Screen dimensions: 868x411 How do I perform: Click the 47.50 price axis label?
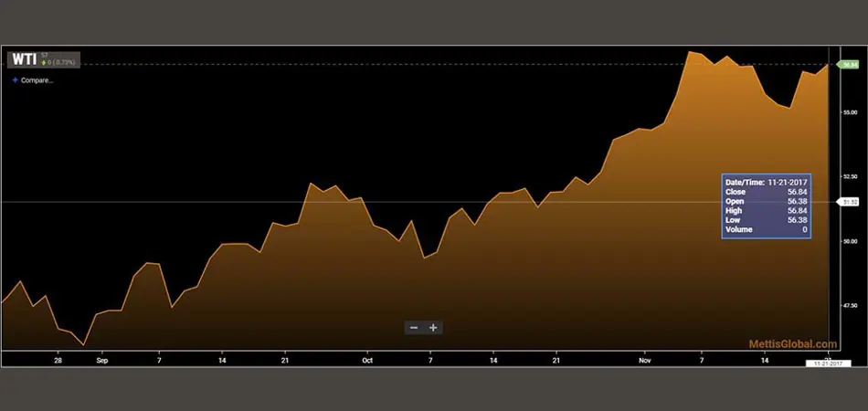pyautogui.click(x=852, y=305)
